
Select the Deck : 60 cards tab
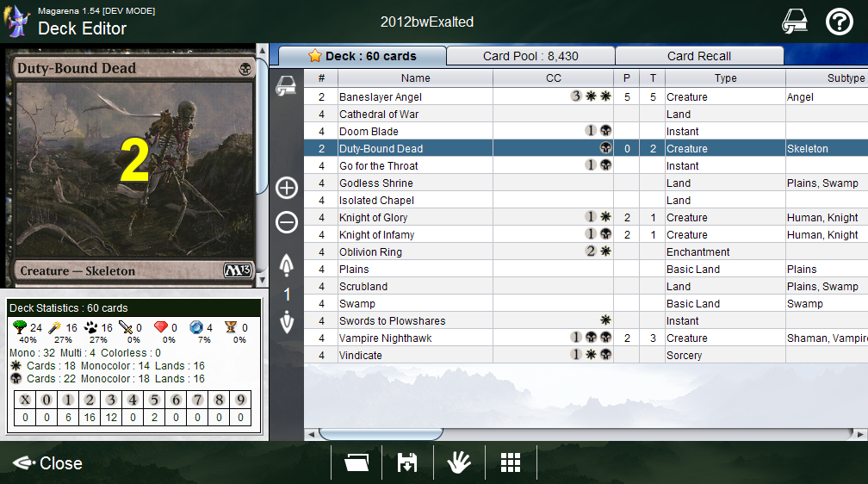(x=362, y=56)
